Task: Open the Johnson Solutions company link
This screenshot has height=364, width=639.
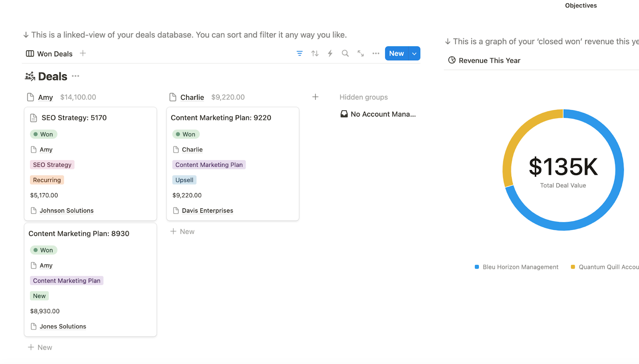Action: tap(66, 210)
